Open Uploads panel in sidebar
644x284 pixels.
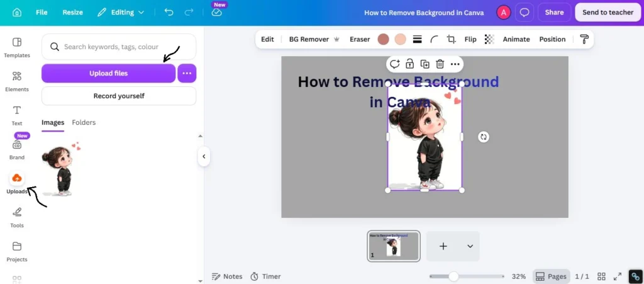[x=17, y=183]
